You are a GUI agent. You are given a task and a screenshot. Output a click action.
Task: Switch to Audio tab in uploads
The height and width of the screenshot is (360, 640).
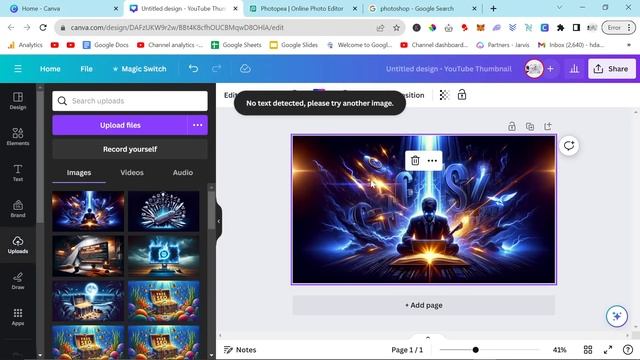click(183, 173)
